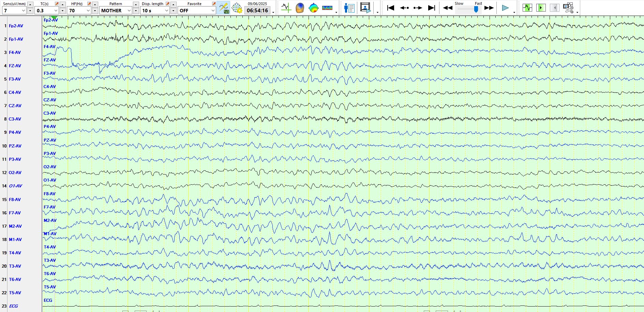Step the TC(s) value up
Viewport: 644px width, 312px height.
[x=63, y=4]
